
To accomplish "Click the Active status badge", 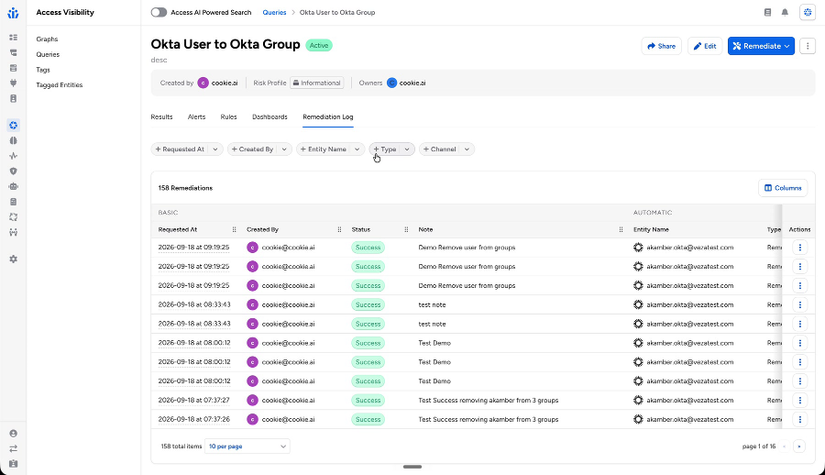I will click(x=318, y=45).
